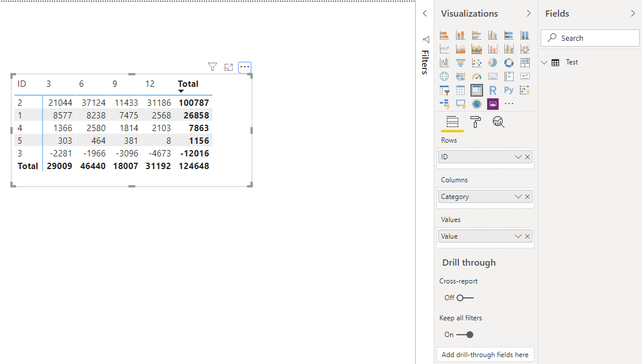Click the selected Matrix visual icon
The width and height of the screenshot is (642, 364).
477,90
